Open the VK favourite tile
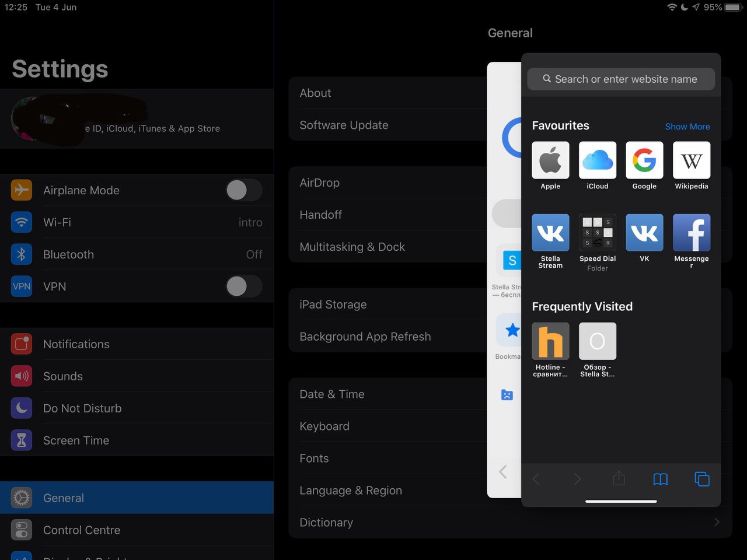The image size is (747, 560). click(x=644, y=232)
